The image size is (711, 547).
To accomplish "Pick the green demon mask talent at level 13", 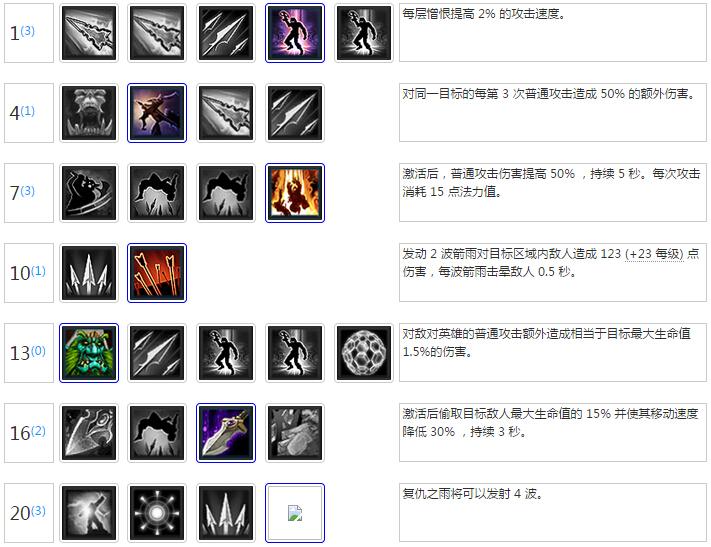I will click(x=89, y=353).
